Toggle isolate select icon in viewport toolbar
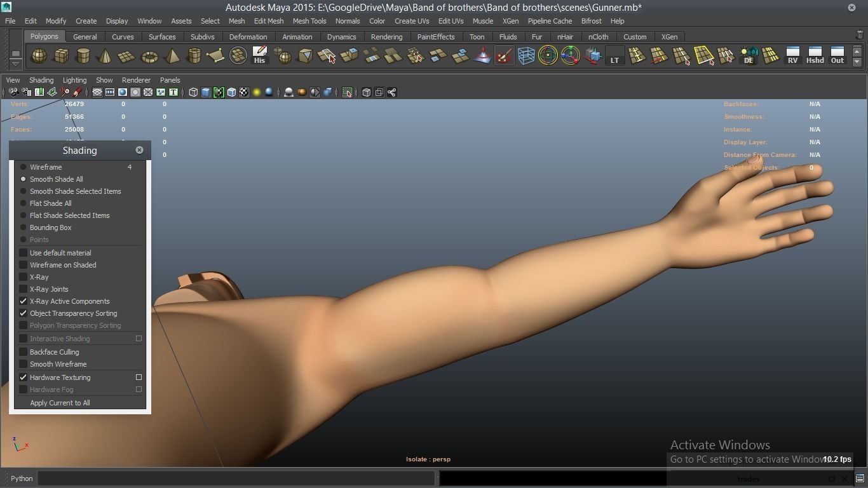 click(x=347, y=93)
